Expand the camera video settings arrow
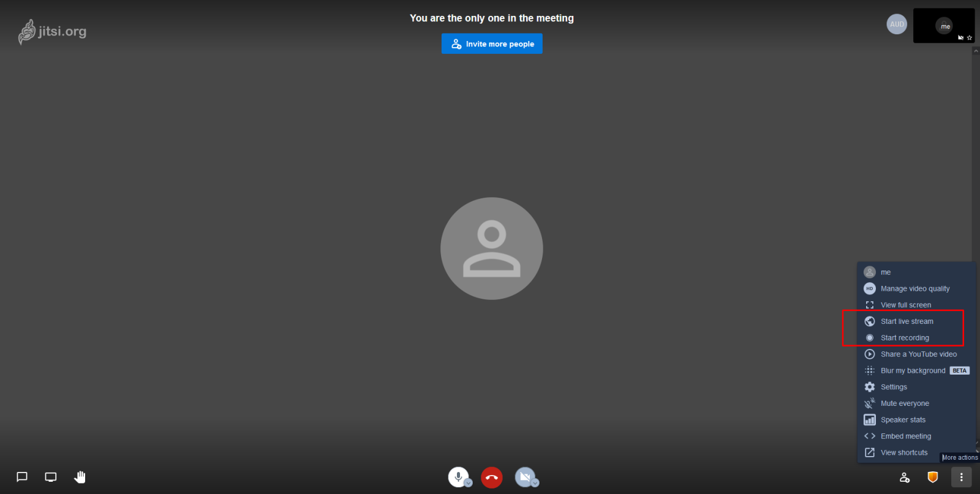This screenshot has width=980, height=494. coord(535,483)
